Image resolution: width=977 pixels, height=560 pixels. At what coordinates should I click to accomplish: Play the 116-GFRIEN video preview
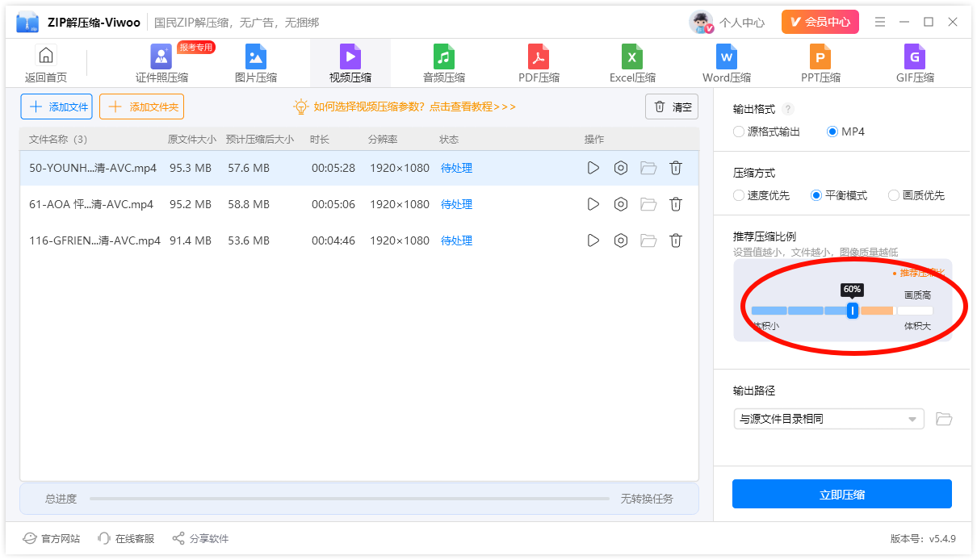(x=593, y=240)
